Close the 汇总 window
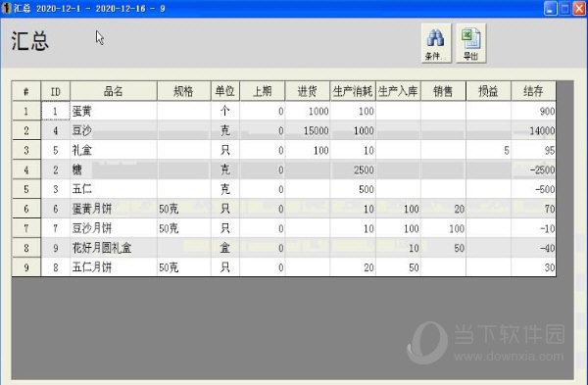The width and height of the screenshot is (588, 385). (x=579, y=9)
